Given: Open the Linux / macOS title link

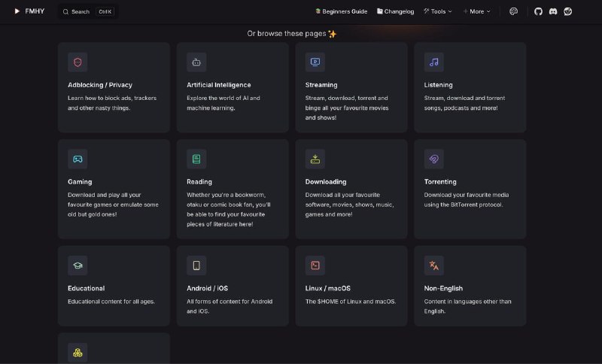Looking at the screenshot, I should (x=328, y=289).
